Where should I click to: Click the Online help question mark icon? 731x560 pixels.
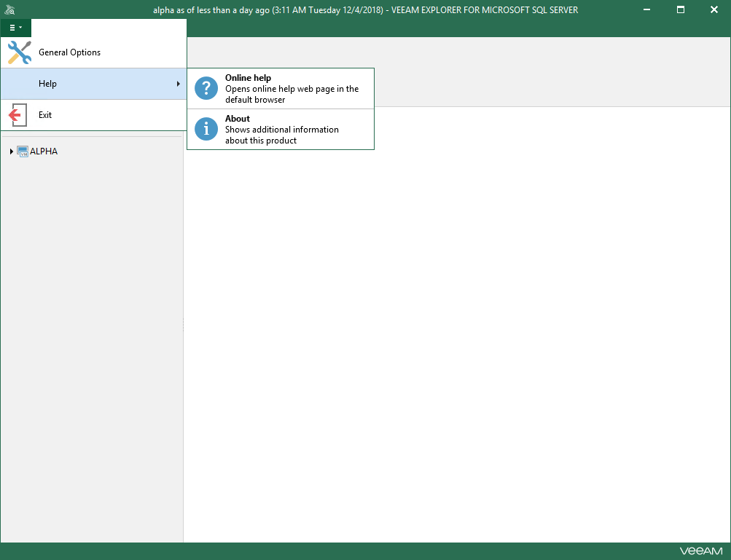click(206, 88)
